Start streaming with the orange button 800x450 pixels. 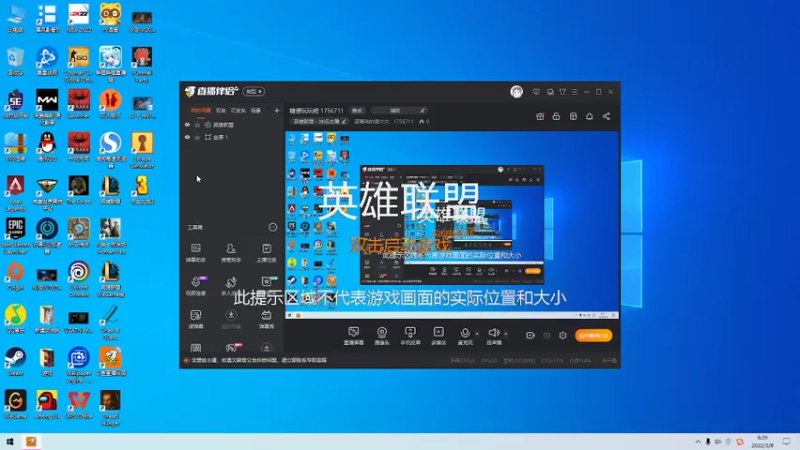pos(593,335)
